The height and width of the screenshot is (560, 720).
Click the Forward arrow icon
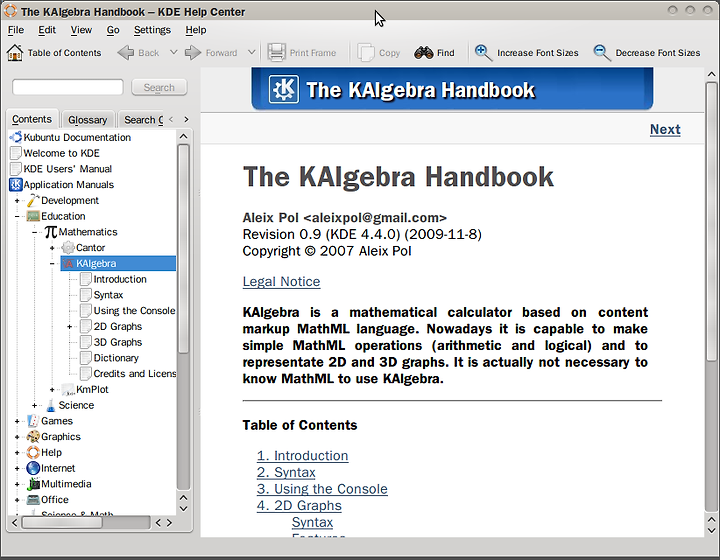pos(193,53)
